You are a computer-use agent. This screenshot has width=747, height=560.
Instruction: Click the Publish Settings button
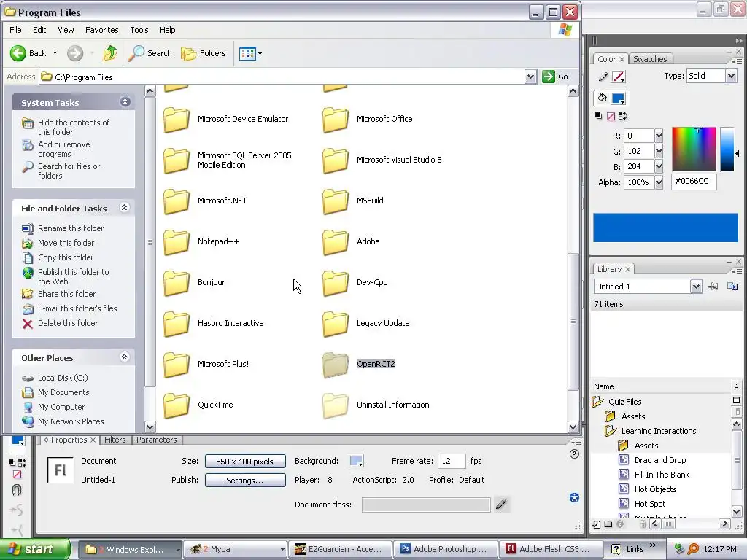pyautogui.click(x=245, y=480)
